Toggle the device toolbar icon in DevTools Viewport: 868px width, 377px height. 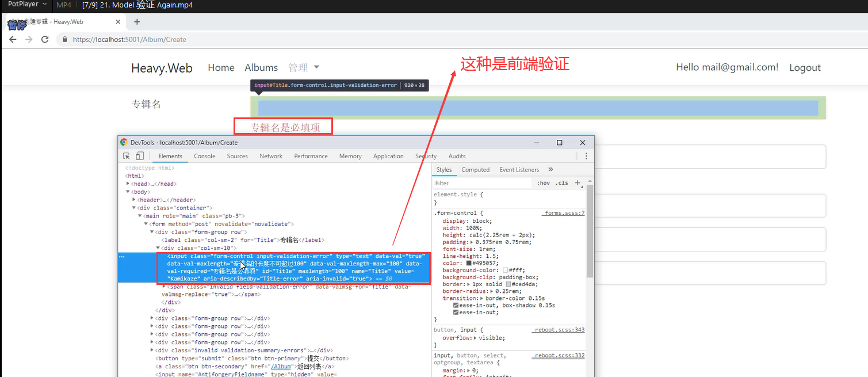point(139,156)
